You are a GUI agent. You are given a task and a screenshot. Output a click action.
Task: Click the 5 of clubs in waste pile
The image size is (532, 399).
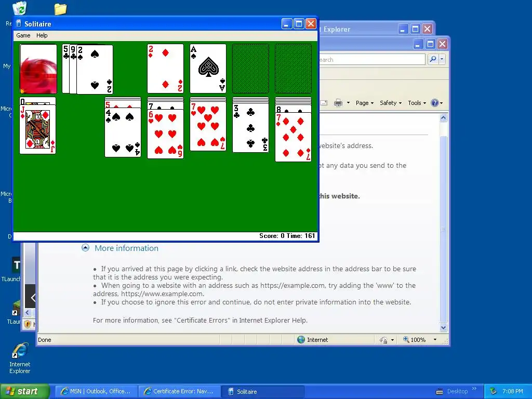point(66,69)
